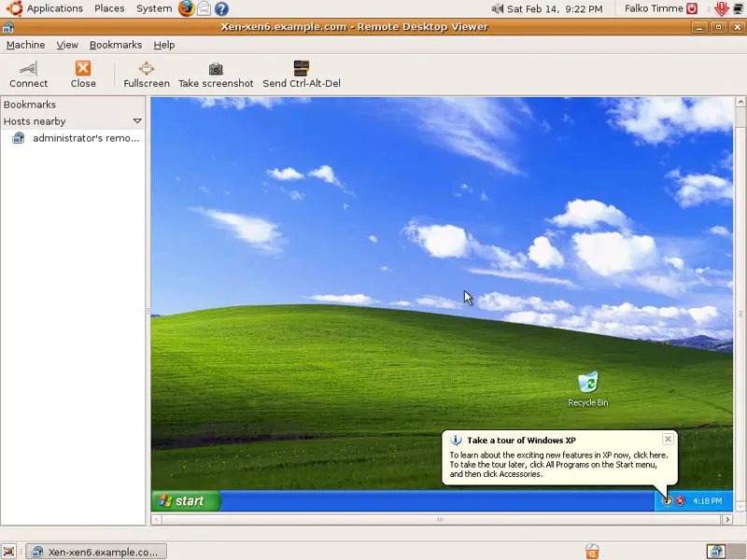
Task: Click the horizontal scrollbar left arrow
Action: tap(156, 520)
